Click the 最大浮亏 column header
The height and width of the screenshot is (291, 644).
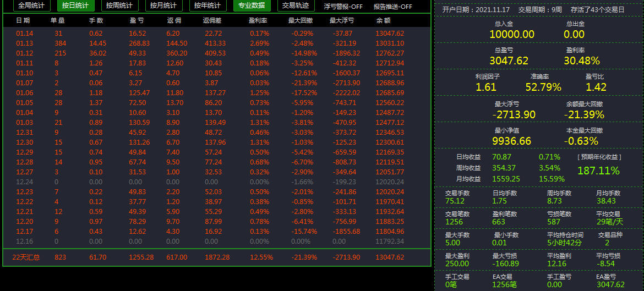click(x=342, y=20)
